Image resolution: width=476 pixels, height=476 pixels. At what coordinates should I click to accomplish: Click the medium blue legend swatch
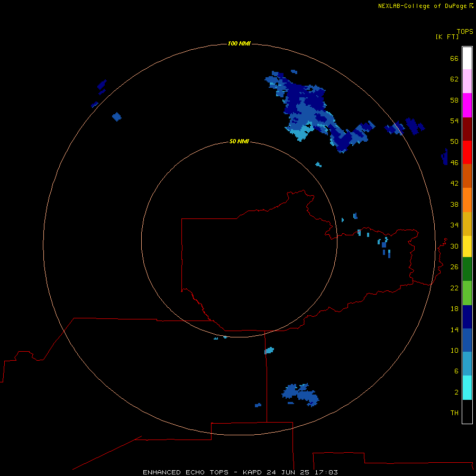467,340
